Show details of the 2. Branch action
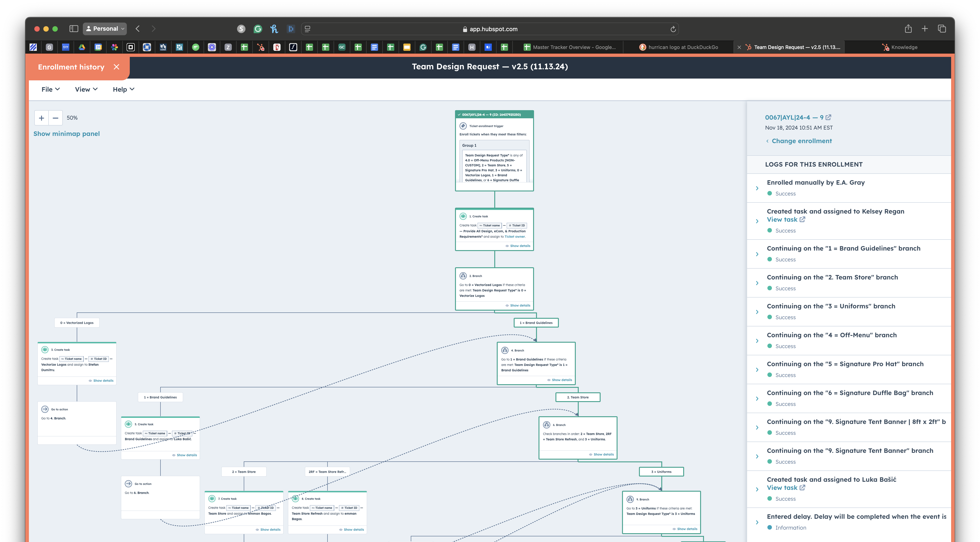This screenshot has width=980, height=542. point(518,305)
